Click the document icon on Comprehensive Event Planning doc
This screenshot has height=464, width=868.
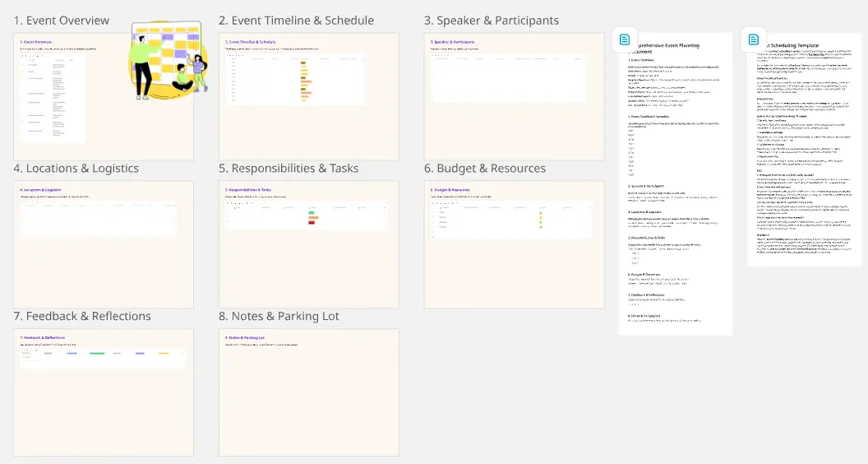click(625, 39)
